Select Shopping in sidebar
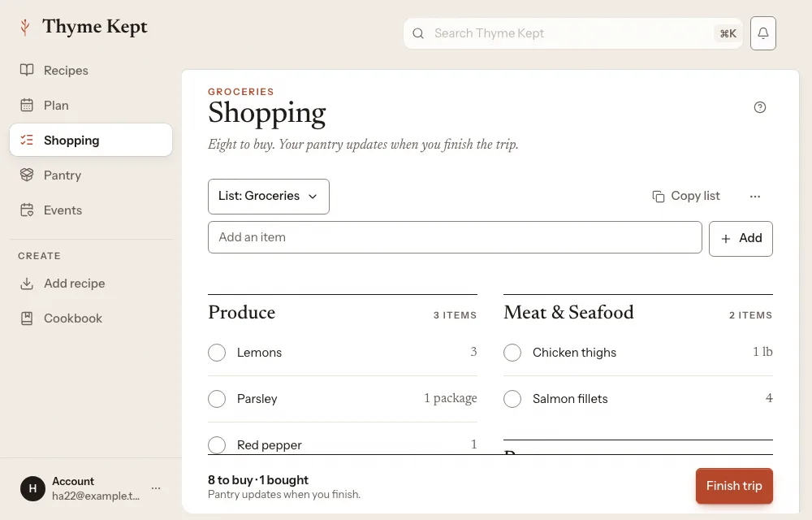812x520 pixels. 91,140
